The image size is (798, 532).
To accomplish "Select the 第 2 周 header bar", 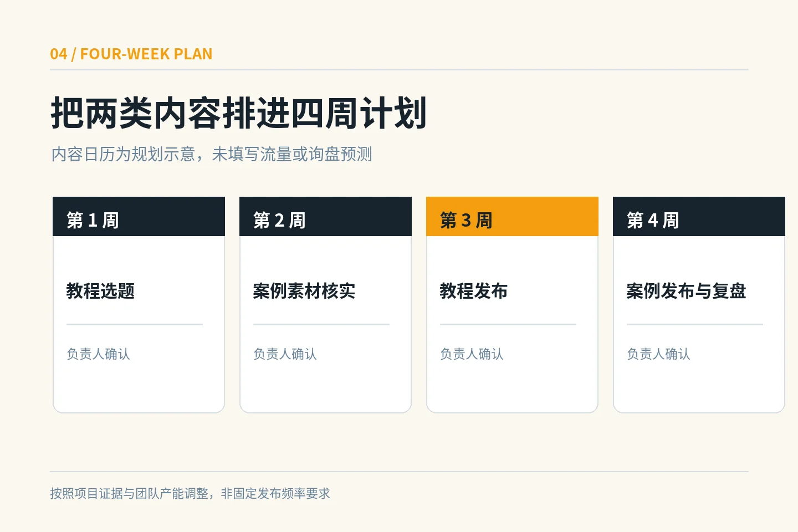I will pos(325,217).
